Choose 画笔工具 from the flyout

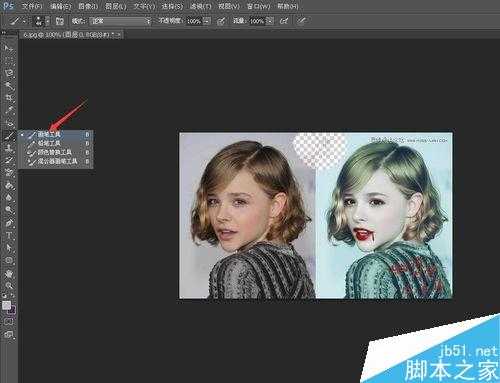pyautogui.click(x=55, y=134)
